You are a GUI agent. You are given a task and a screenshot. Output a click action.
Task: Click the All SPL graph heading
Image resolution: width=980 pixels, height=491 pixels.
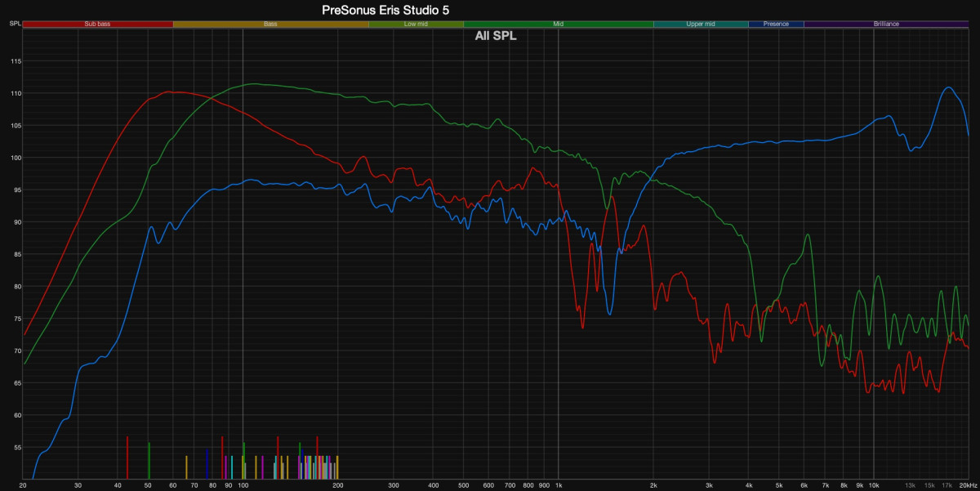point(496,36)
